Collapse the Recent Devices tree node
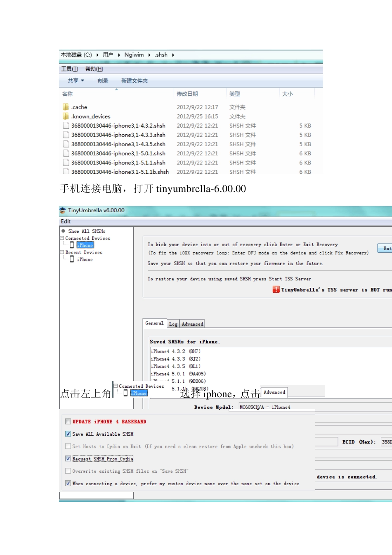Screen dimensions: 392x555 [x=62, y=252]
